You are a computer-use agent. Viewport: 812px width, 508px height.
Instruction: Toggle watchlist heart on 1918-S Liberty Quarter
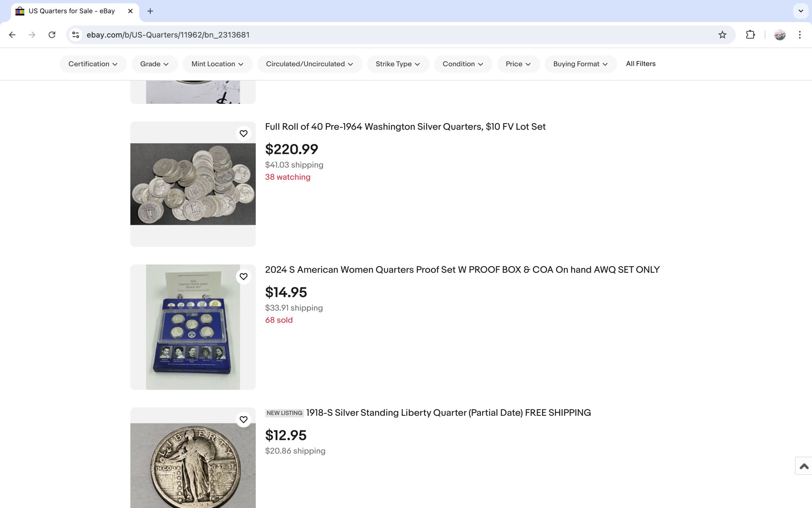(243, 420)
